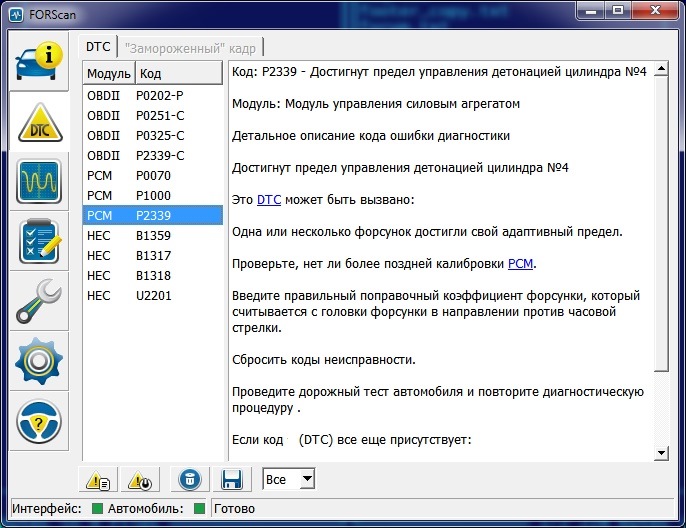Click the reset DTC trash button
Screen dimensions: 686x528
190,479
